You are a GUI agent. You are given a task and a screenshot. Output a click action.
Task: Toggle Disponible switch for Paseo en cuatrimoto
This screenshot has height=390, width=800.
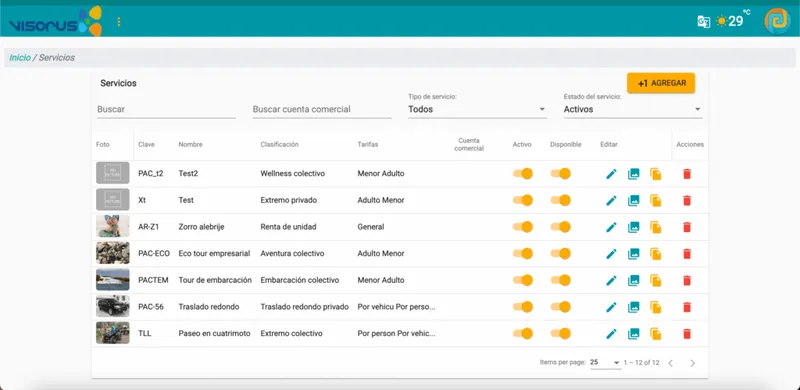pyautogui.click(x=561, y=333)
